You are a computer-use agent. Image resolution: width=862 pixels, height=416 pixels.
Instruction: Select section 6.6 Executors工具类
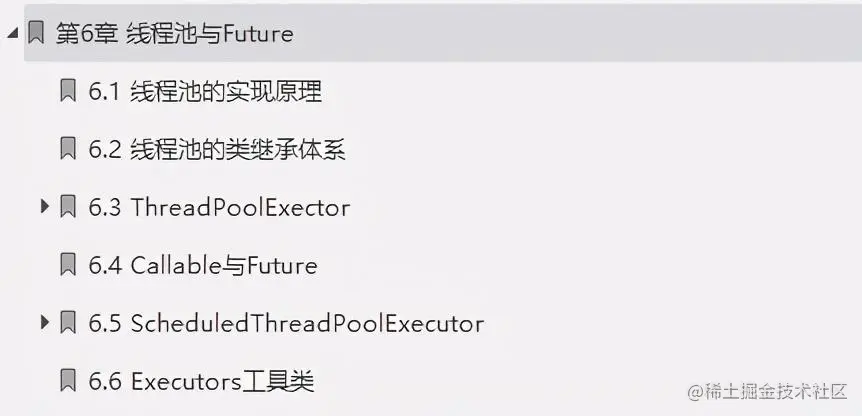(202, 382)
